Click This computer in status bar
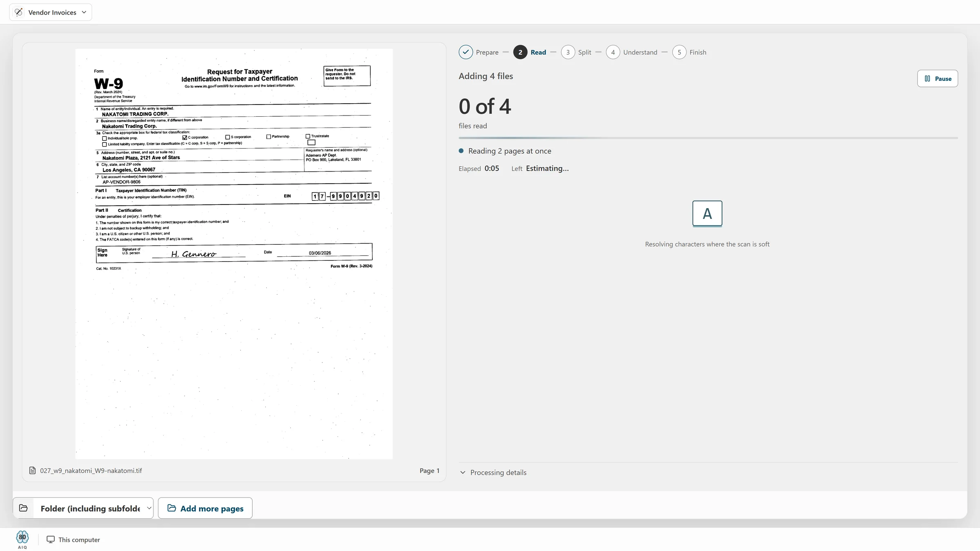The image size is (980, 551). (x=79, y=540)
